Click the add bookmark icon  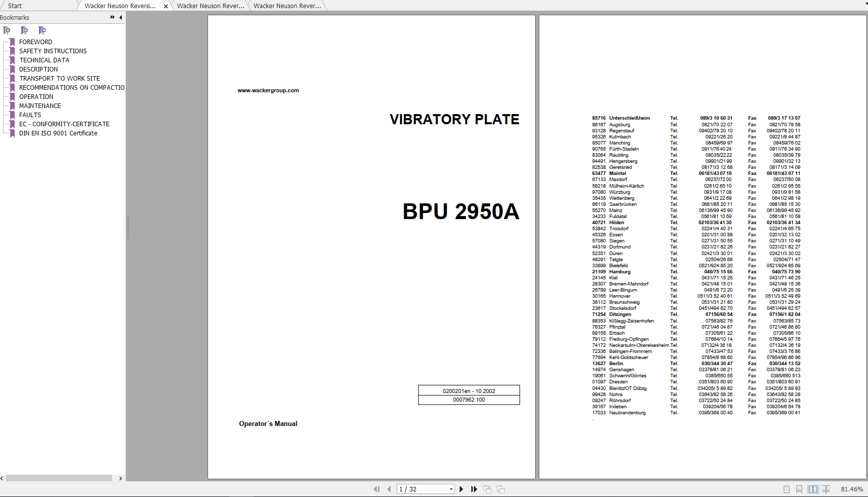point(24,30)
